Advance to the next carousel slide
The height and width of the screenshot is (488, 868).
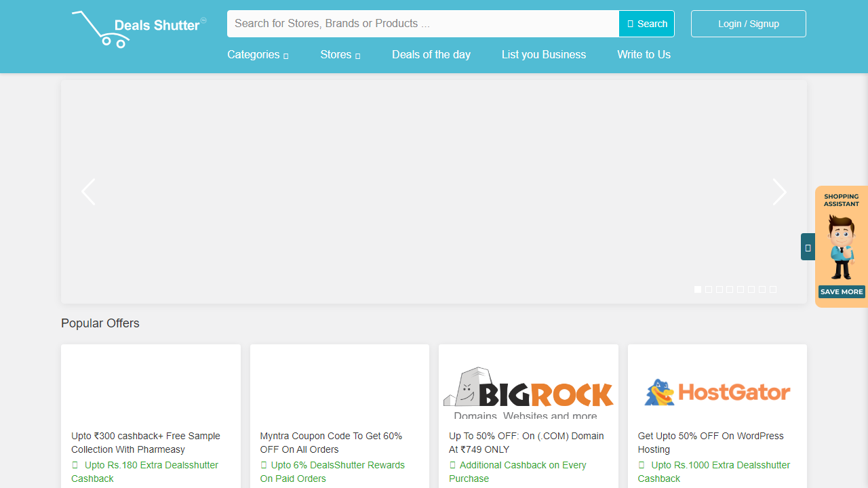click(779, 192)
